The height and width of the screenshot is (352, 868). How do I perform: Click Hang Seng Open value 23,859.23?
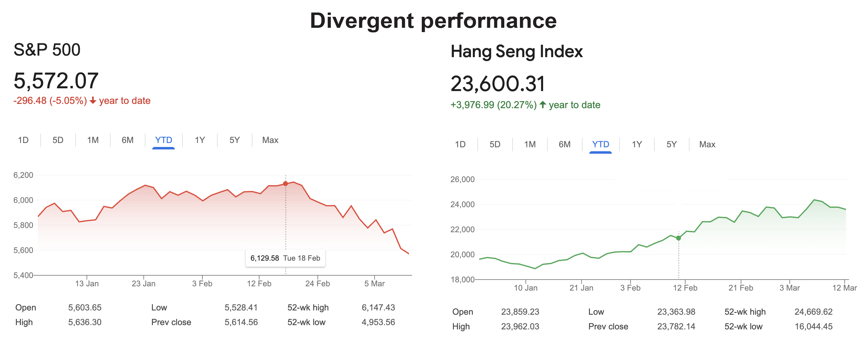pyautogui.click(x=520, y=312)
